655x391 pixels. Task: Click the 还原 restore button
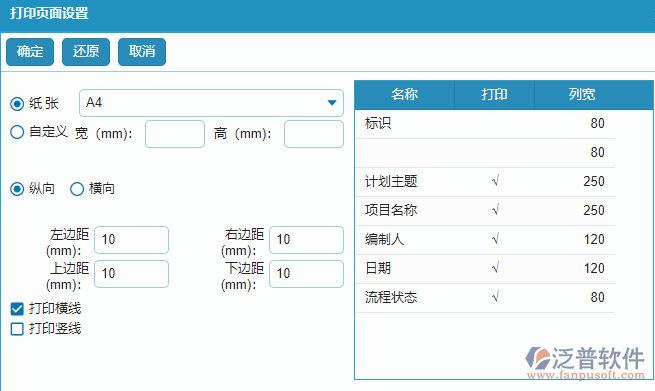[x=86, y=52]
